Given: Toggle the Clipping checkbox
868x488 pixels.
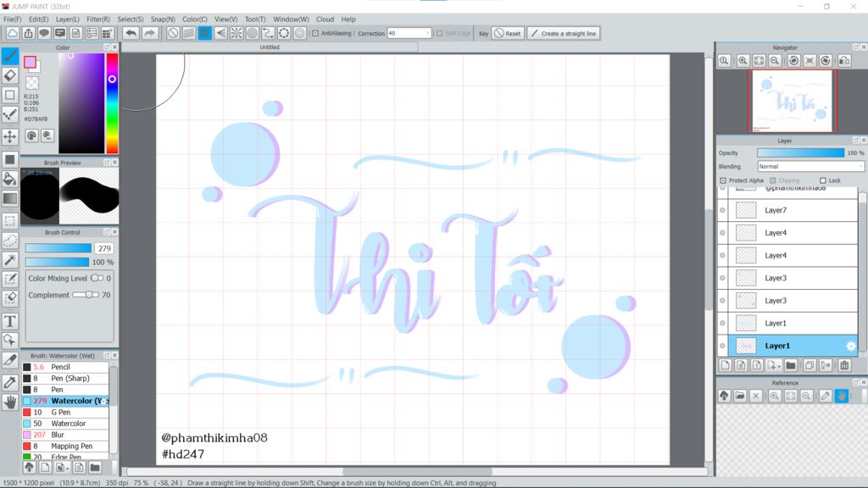Looking at the screenshot, I should (773, 180).
